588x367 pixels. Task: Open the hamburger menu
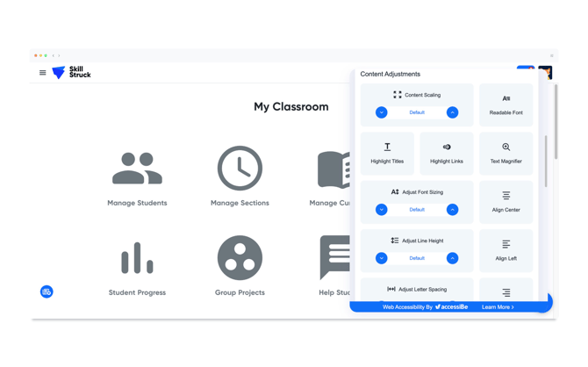(43, 72)
